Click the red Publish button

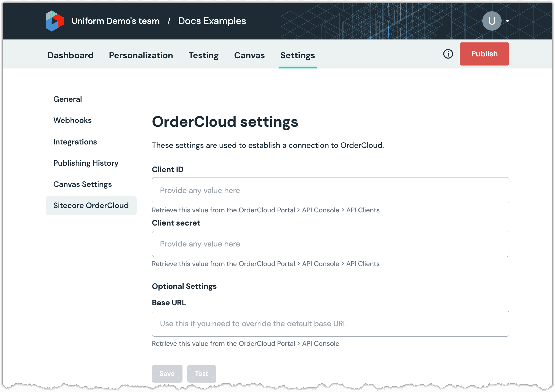[484, 54]
